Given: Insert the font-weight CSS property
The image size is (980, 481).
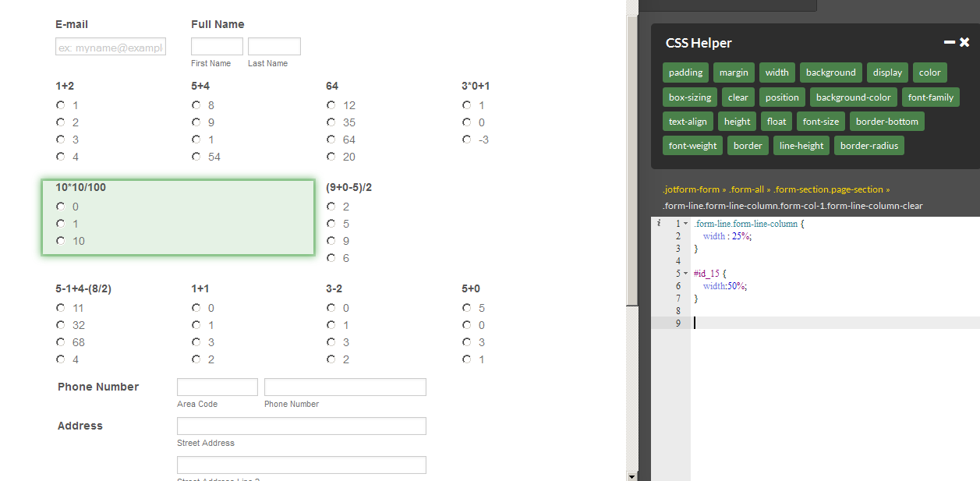Looking at the screenshot, I should (692, 146).
